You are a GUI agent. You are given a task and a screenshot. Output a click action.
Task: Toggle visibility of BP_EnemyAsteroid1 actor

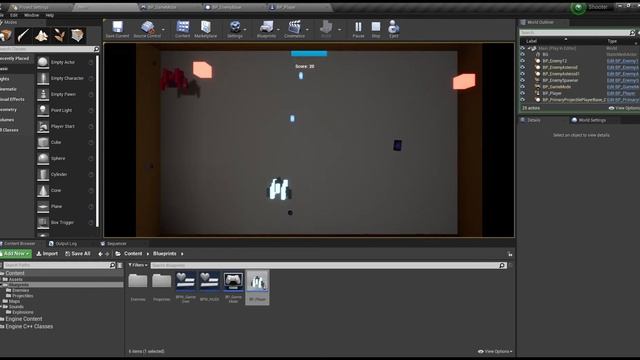point(522,74)
